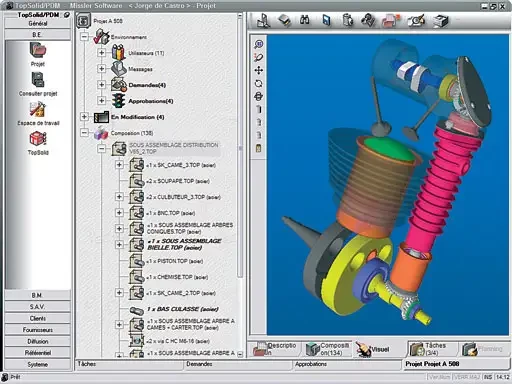Image resolution: width=512 pixels, height=384 pixels.
Task: Click the Utilisateurs (11) people icon
Action: coord(118,53)
